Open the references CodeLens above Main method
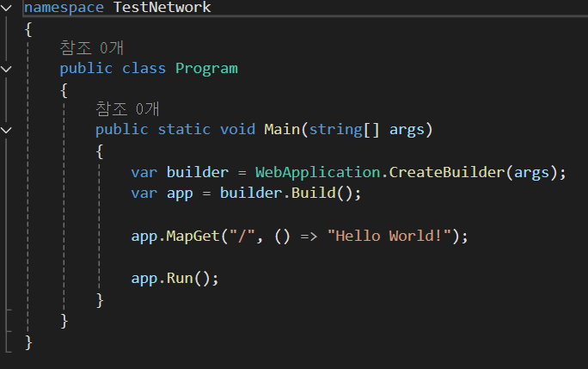 [127, 109]
